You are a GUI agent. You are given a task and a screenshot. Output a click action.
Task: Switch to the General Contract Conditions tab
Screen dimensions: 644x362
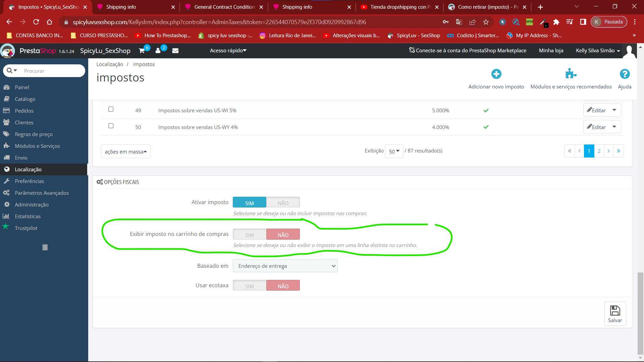tap(224, 7)
